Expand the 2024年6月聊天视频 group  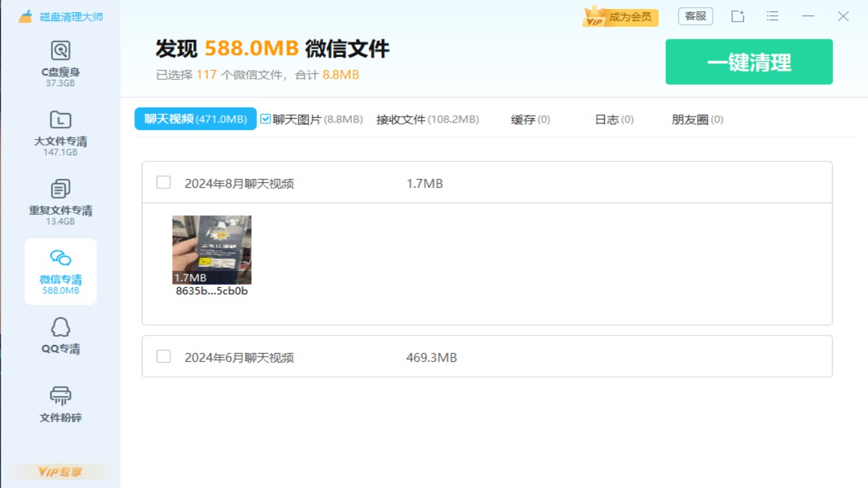pyautogui.click(x=487, y=357)
